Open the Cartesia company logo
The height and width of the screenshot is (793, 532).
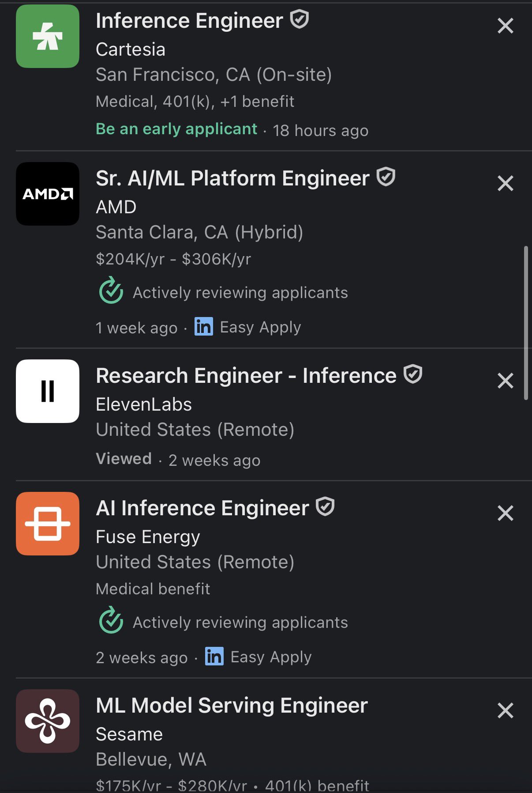tap(48, 36)
